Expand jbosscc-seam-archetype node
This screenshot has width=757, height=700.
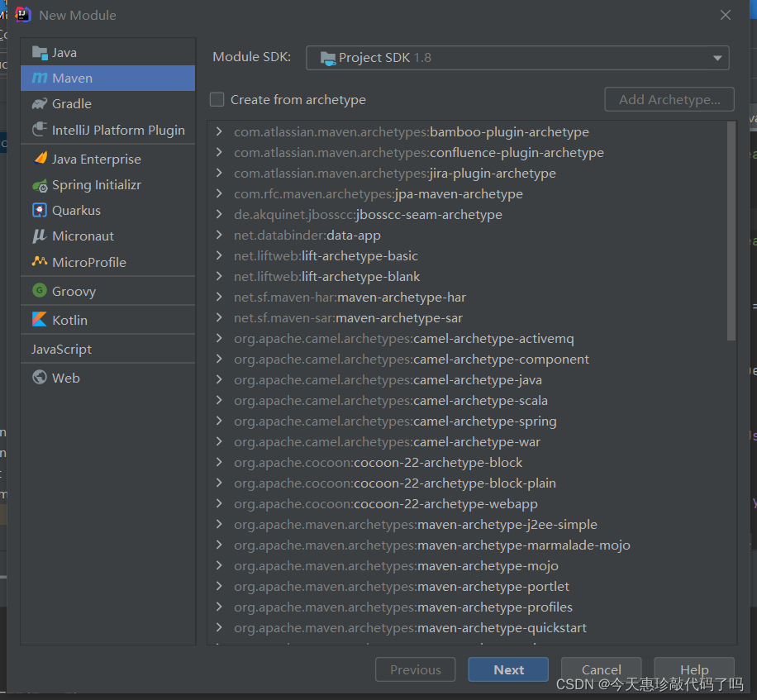click(219, 214)
